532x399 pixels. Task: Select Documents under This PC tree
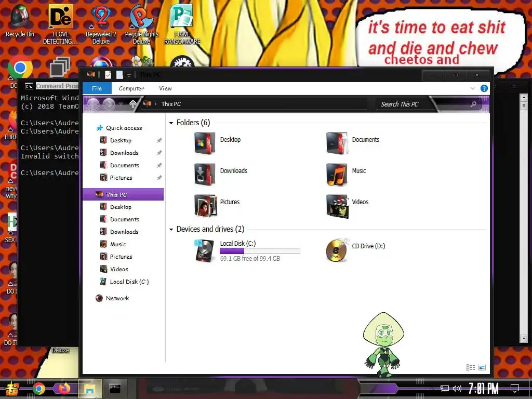pyautogui.click(x=124, y=220)
